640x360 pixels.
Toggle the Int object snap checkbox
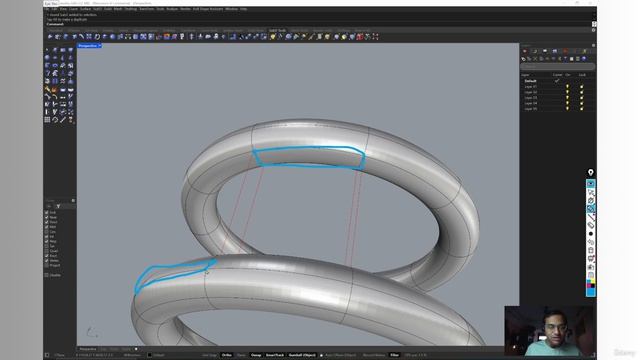pos(47,237)
